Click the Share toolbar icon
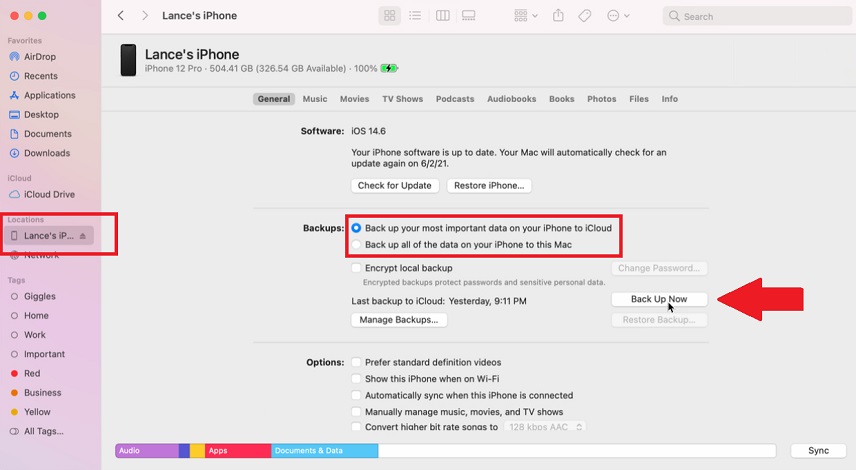856x470 pixels. 558,16
